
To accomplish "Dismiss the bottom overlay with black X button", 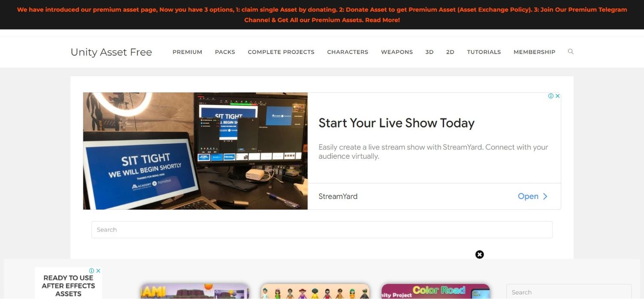I will (x=480, y=254).
